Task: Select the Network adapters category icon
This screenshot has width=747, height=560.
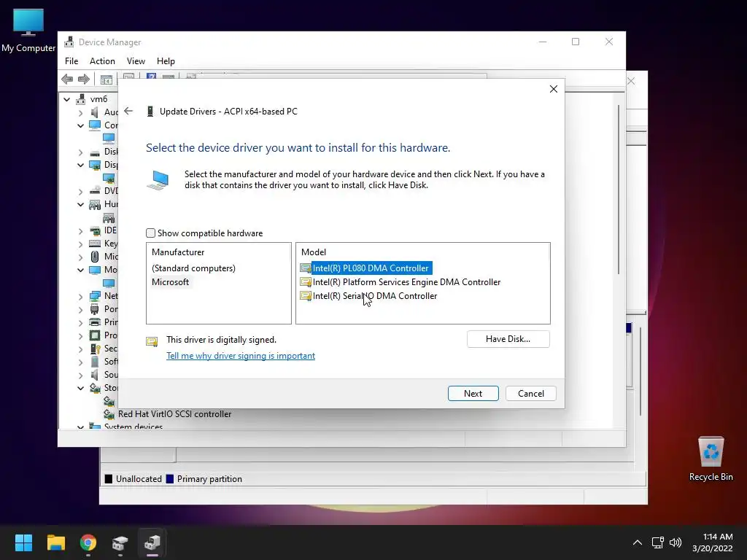Action: (x=95, y=296)
